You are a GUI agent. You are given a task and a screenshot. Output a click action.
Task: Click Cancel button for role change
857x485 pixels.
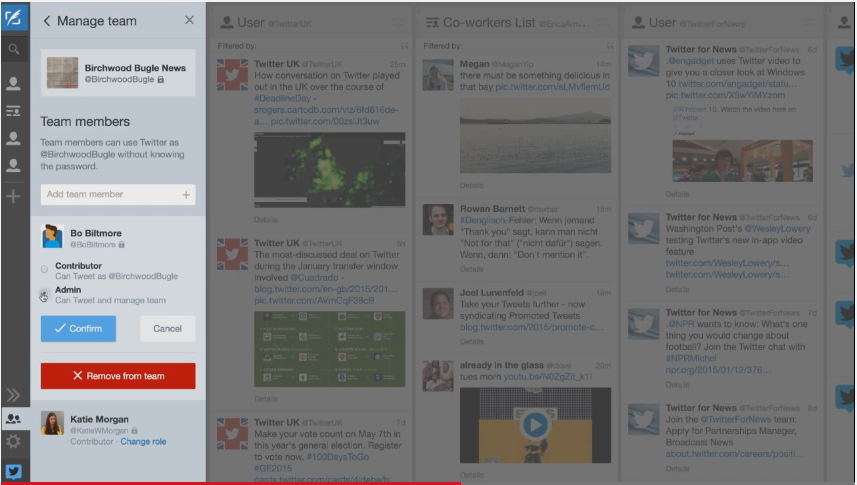[x=167, y=329]
